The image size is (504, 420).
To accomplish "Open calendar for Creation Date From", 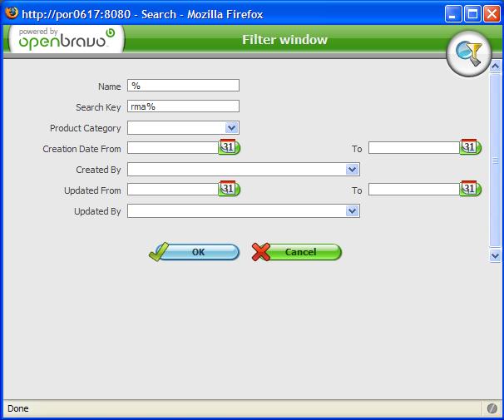I will pos(230,147).
